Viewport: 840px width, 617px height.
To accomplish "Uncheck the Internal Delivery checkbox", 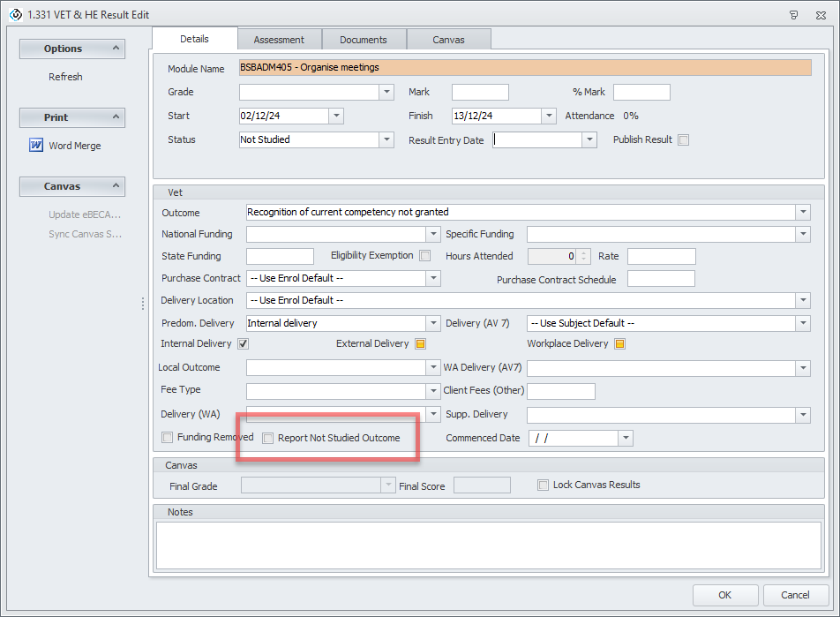I will pos(243,344).
